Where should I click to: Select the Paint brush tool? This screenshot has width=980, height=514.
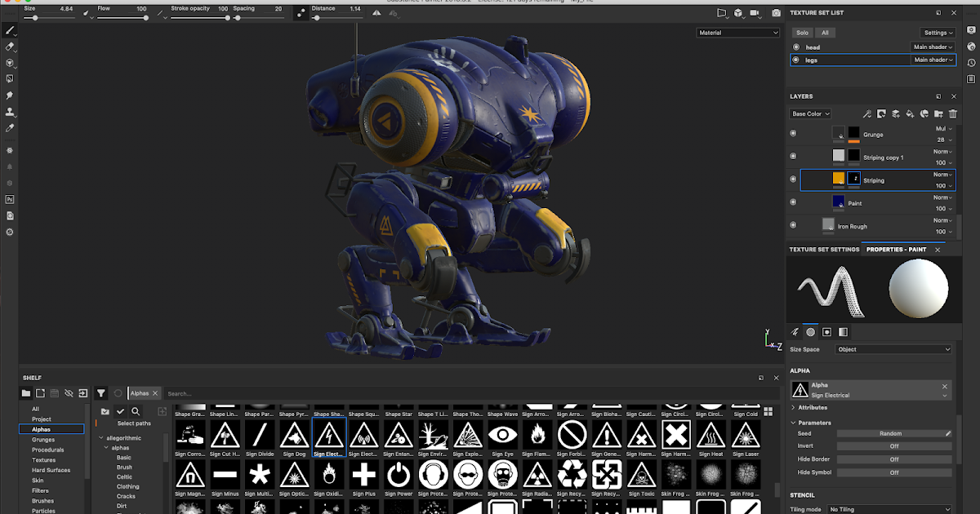point(11,31)
